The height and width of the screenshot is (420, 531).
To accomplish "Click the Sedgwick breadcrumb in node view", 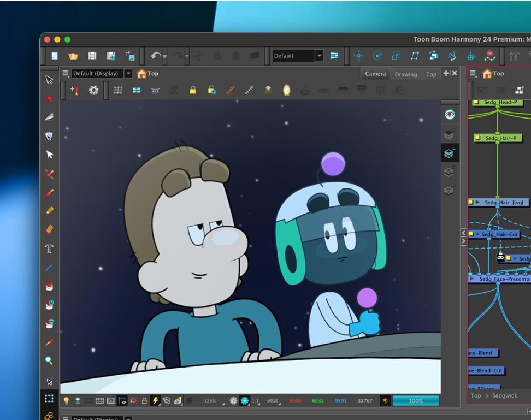I will click(x=504, y=395).
